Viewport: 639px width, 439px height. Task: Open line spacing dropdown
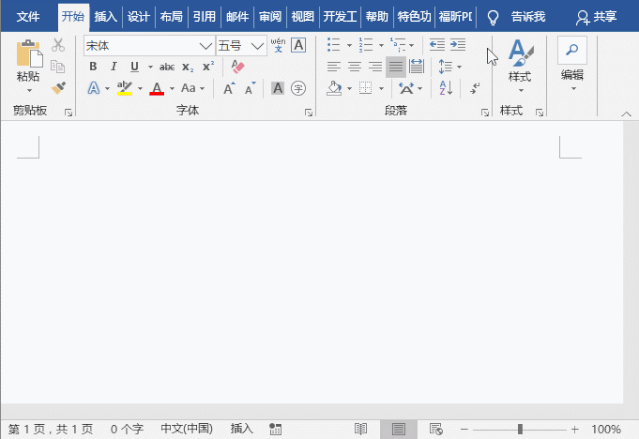click(450, 66)
